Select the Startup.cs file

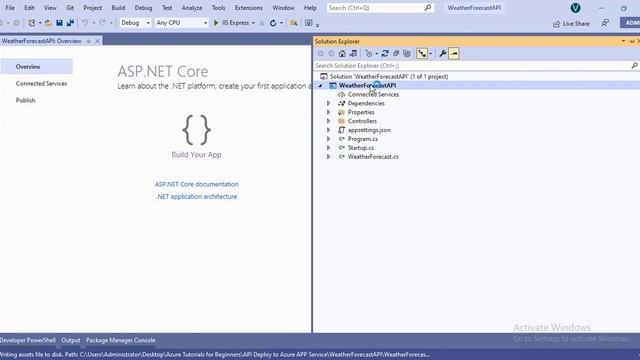pyautogui.click(x=360, y=148)
